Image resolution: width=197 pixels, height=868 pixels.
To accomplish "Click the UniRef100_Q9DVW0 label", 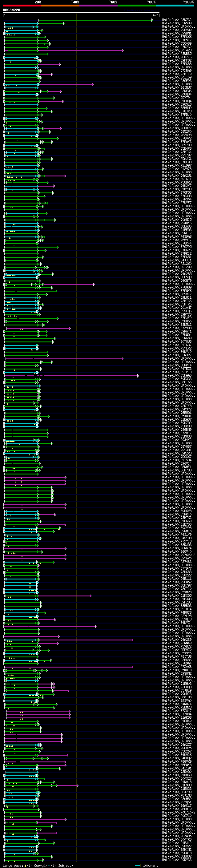I will coord(176,30).
